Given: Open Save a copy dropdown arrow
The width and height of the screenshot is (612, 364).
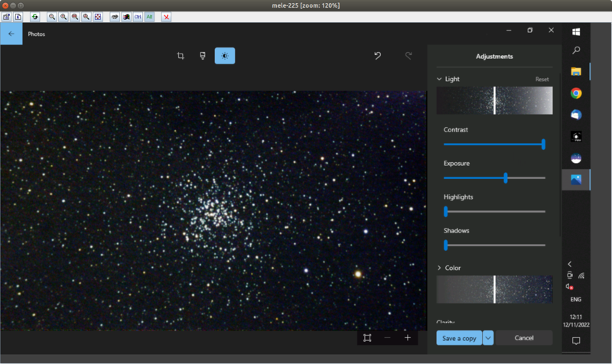Looking at the screenshot, I should pyautogui.click(x=488, y=338).
